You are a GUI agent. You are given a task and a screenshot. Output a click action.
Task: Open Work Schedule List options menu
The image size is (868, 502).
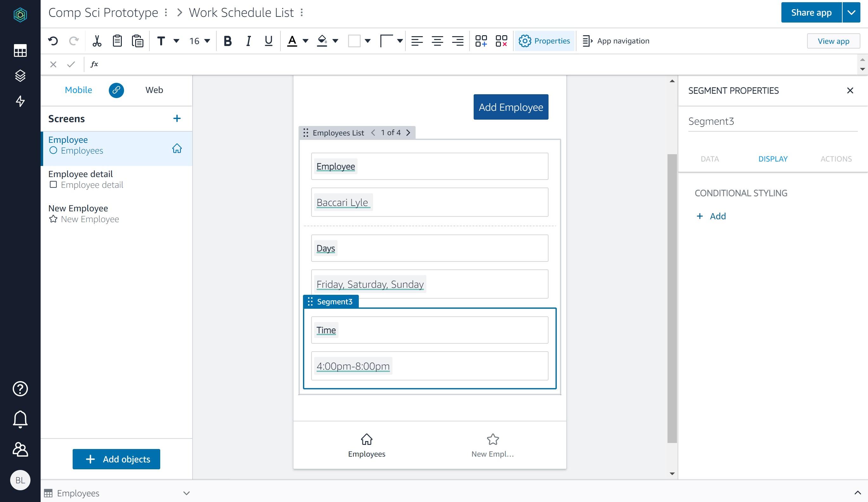(301, 13)
